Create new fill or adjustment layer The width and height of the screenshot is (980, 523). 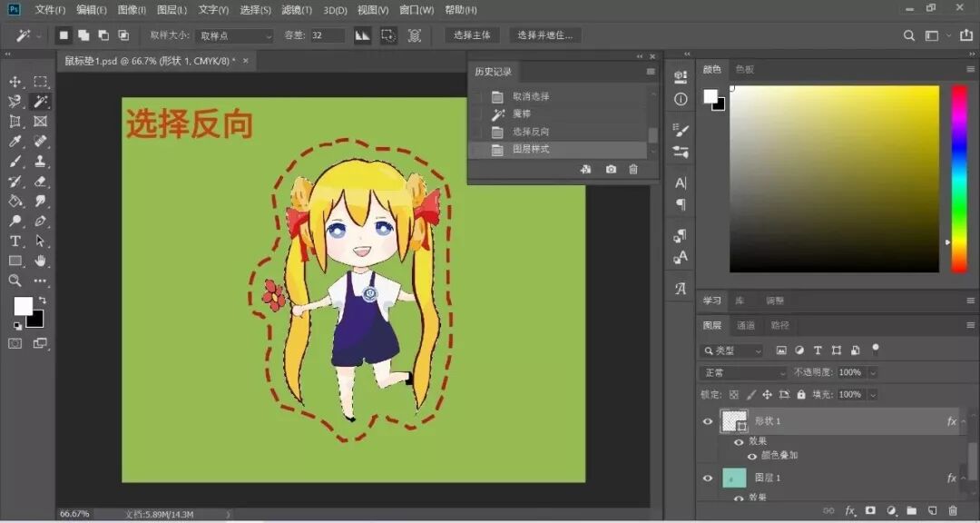coord(891,511)
